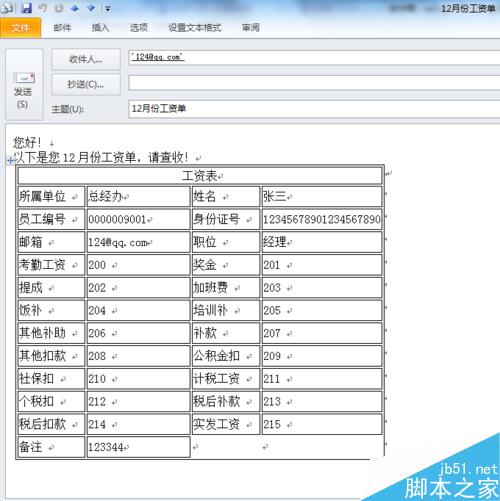Click the 总经办 cell
Screen dimensions: 500x501
click(x=138, y=196)
